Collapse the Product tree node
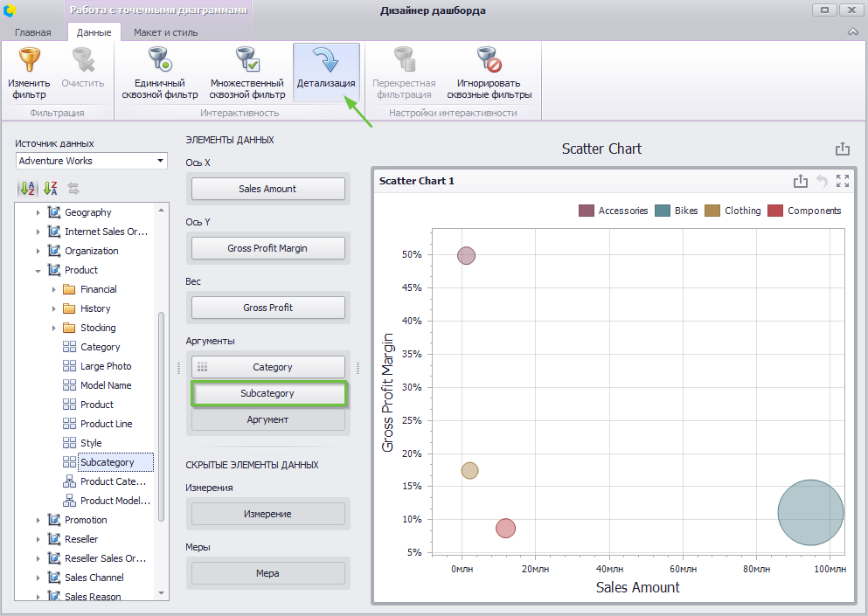This screenshot has width=868, height=616. pyautogui.click(x=38, y=271)
